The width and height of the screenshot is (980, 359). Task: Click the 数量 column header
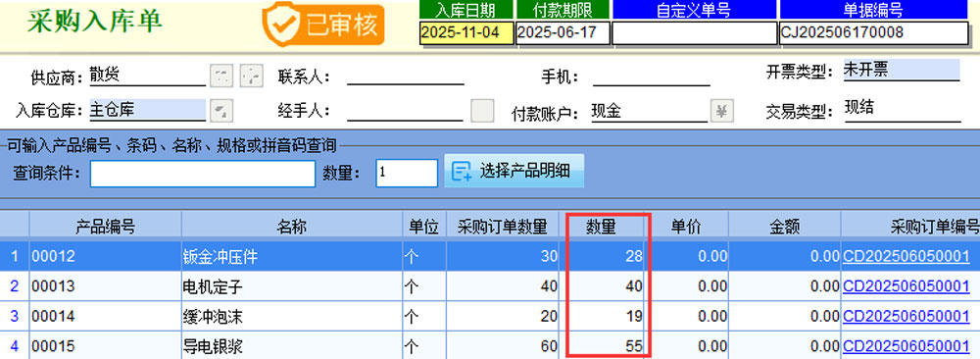601,227
